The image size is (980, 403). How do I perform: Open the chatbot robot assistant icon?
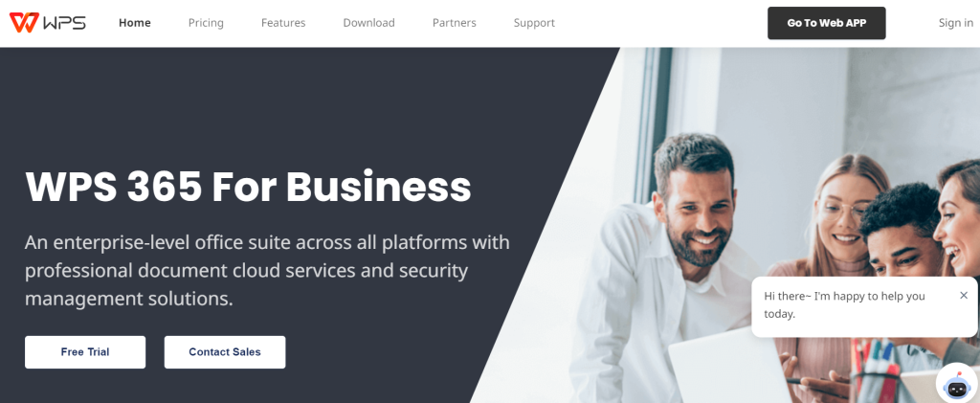(957, 384)
